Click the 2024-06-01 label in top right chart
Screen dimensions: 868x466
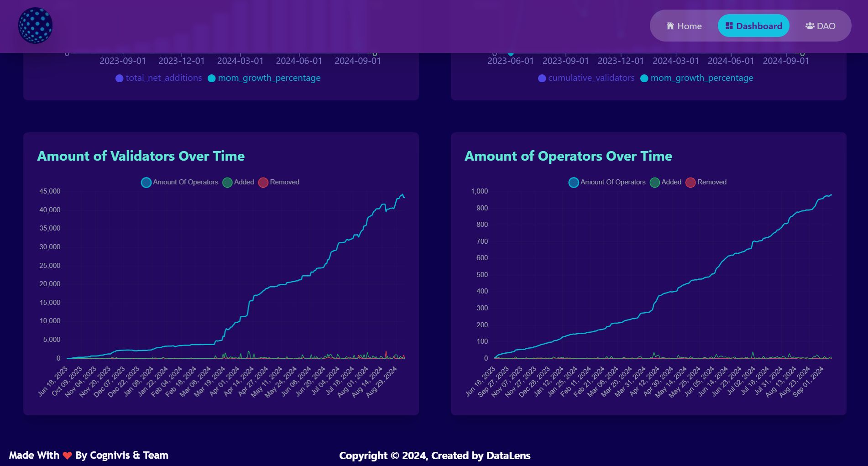pyautogui.click(x=731, y=61)
